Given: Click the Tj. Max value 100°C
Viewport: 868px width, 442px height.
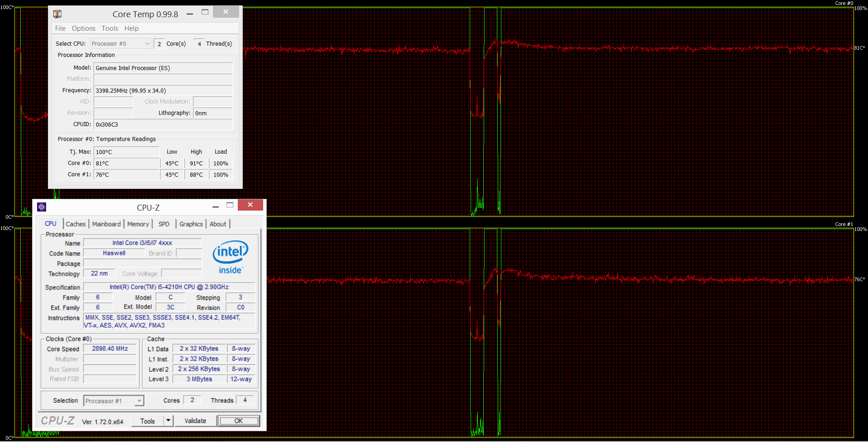Looking at the screenshot, I should coord(127,152).
